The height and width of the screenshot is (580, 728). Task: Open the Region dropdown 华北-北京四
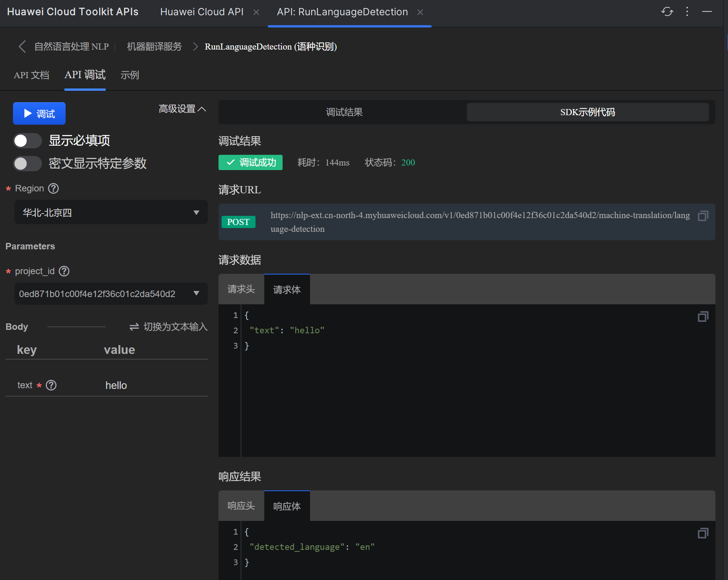tap(111, 212)
